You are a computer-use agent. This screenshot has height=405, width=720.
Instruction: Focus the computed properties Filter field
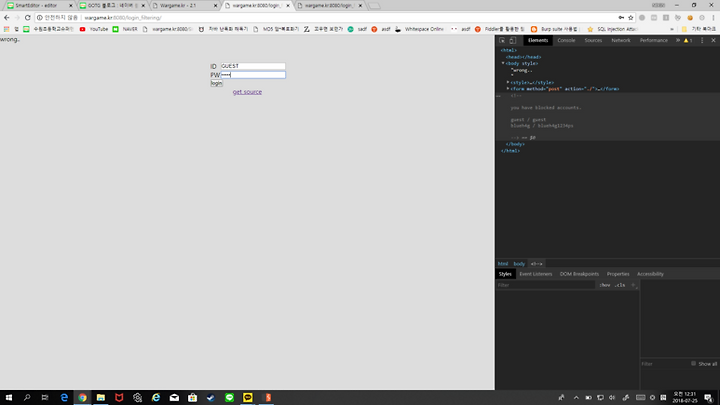[x=664, y=364]
